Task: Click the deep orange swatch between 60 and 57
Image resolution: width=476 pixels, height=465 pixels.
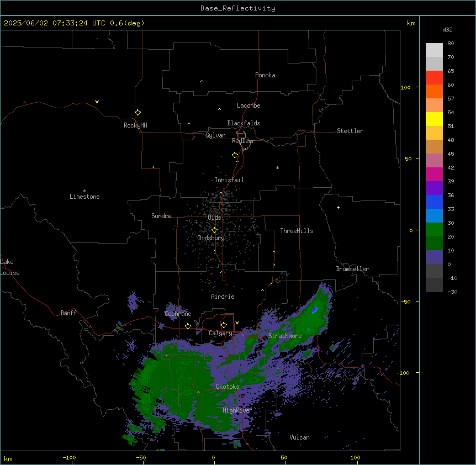Action: [434, 91]
